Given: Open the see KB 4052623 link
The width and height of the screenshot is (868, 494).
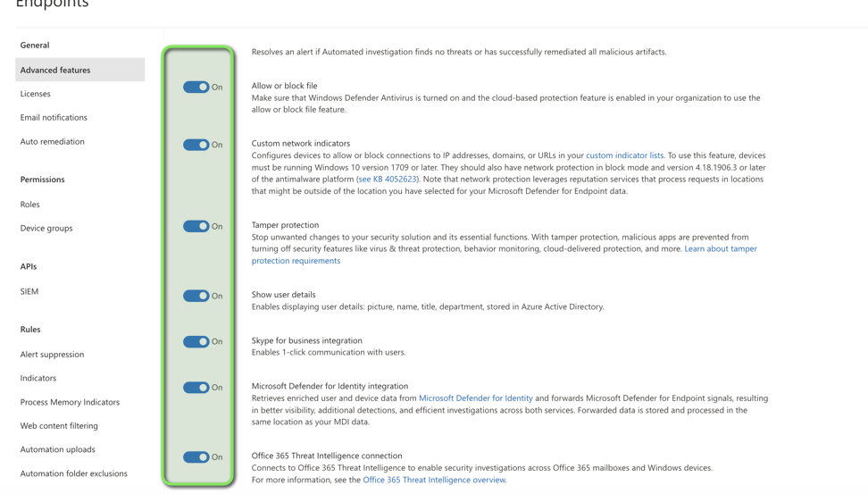Looking at the screenshot, I should tap(388, 179).
